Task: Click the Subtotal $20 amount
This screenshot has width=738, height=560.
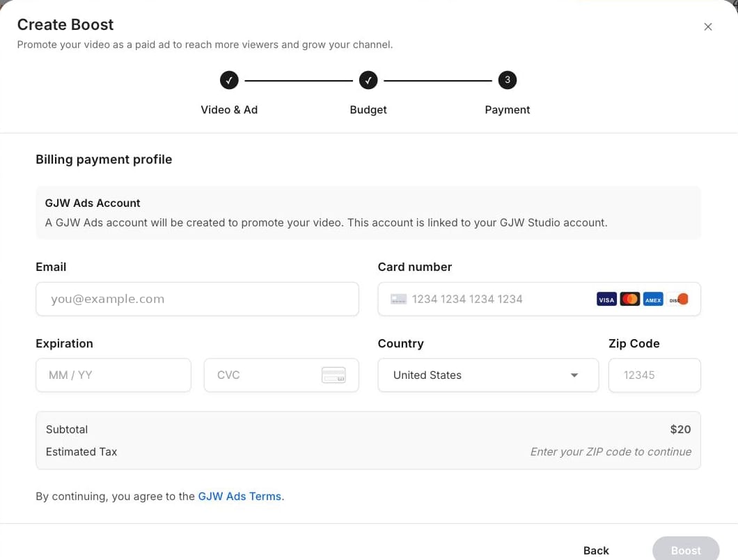Action: [680, 430]
